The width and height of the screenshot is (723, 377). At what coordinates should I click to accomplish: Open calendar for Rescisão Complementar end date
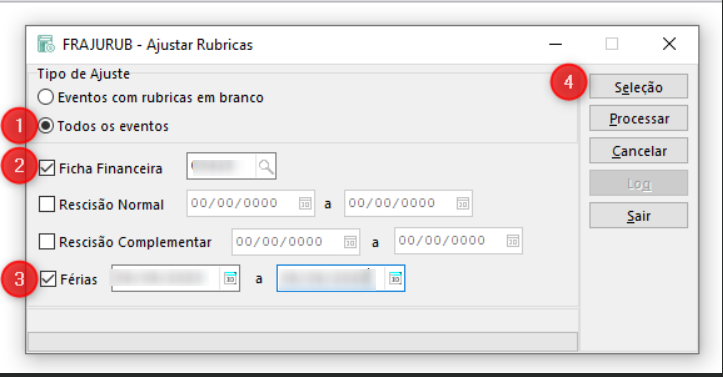tap(513, 241)
